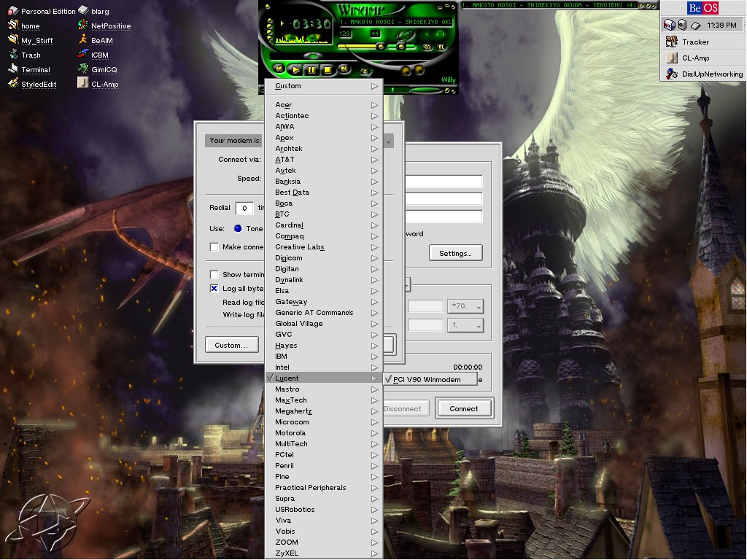
Task: Pause playback in the music player
Action: point(311,70)
